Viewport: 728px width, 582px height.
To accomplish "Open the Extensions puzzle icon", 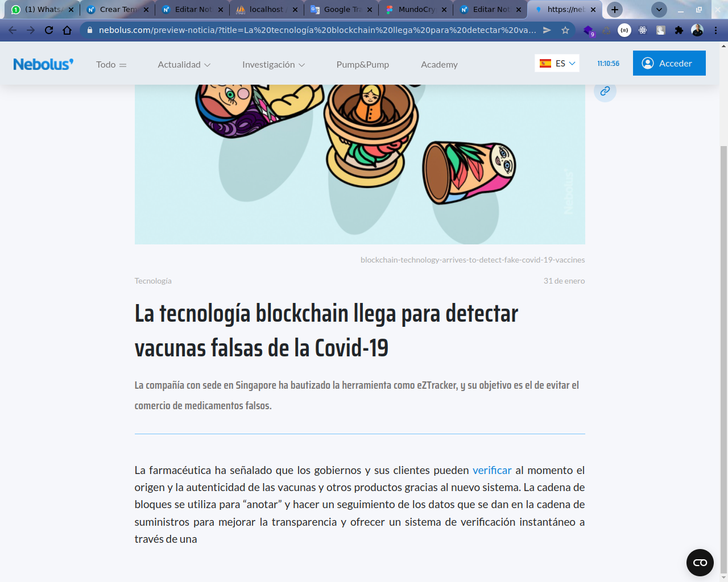I will (x=679, y=30).
